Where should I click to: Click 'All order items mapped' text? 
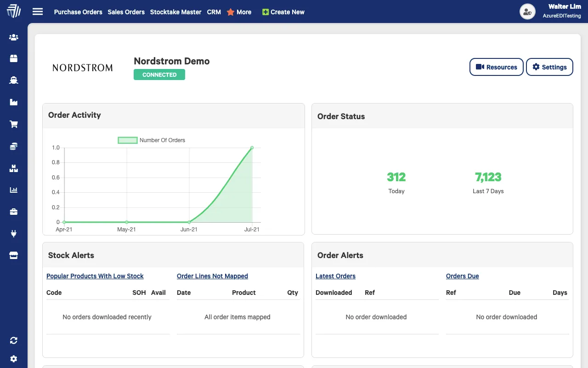237,317
